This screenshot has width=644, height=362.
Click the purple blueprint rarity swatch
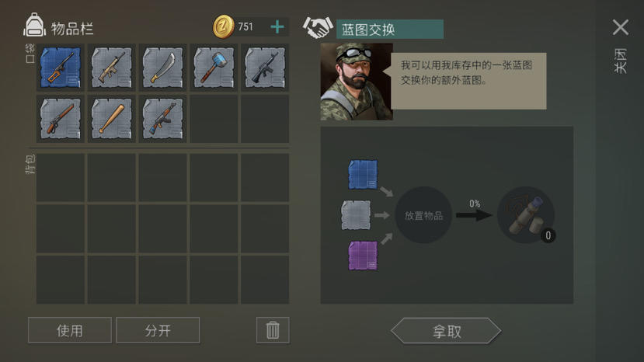(x=363, y=256)
